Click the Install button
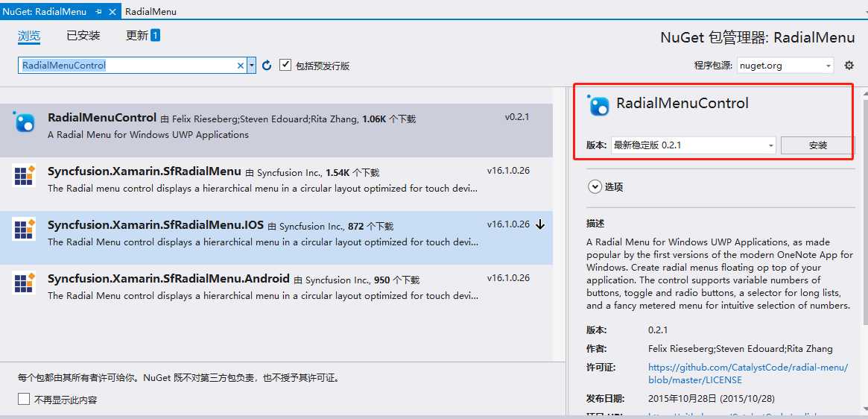 817,145
